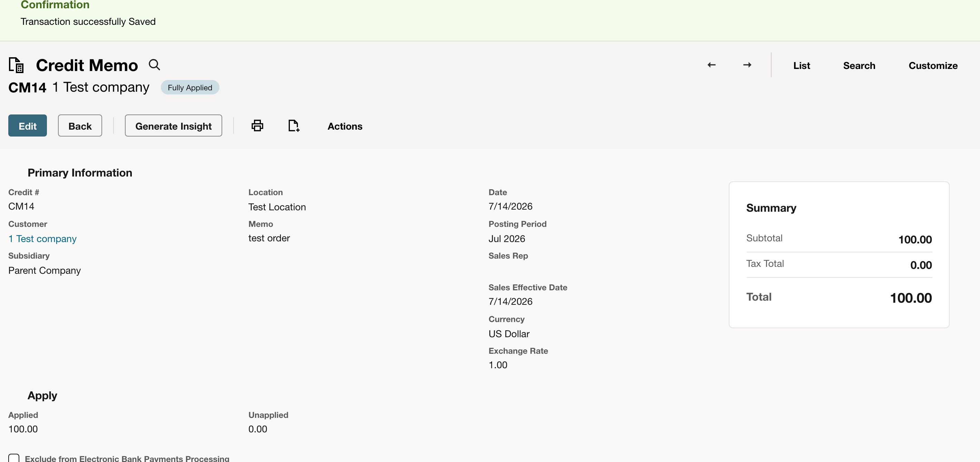Go to previous record arrow
Viewport: 980px width, 462px height.
coord(712,65)
